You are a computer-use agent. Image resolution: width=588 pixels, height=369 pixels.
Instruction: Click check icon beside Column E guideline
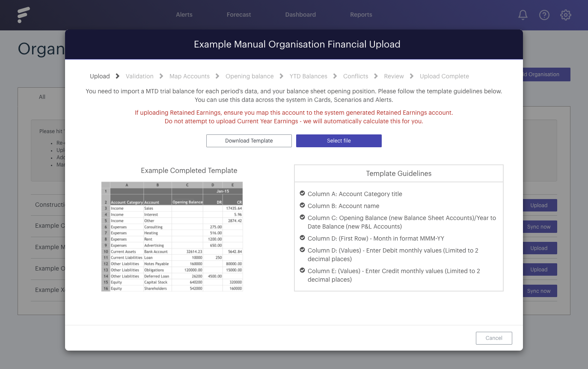point(303,271)
